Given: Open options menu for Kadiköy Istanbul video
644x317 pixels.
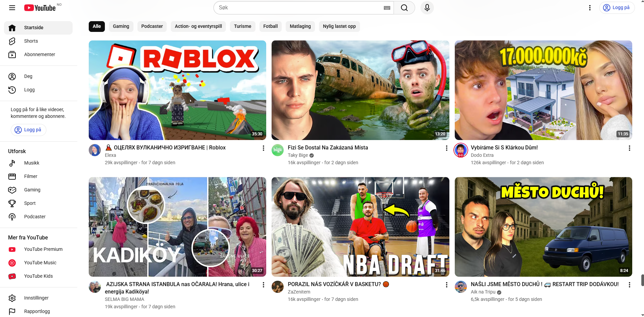Looking at the screenshot, I should [264, 285].
